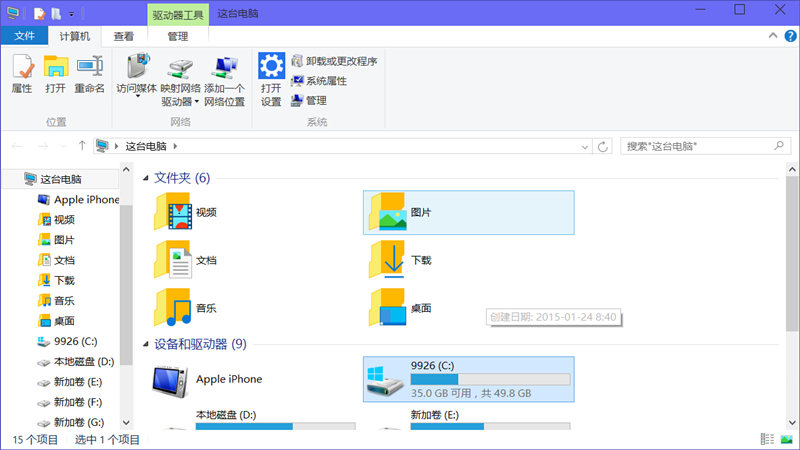Image resolution: width=800 pixels, height=450 pixels.
Task: Expand the address bar history dropdown
Action: point(585,147)
